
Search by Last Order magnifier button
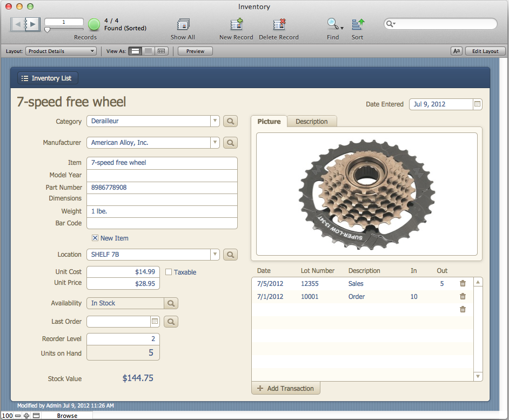(x=171, y=322)
